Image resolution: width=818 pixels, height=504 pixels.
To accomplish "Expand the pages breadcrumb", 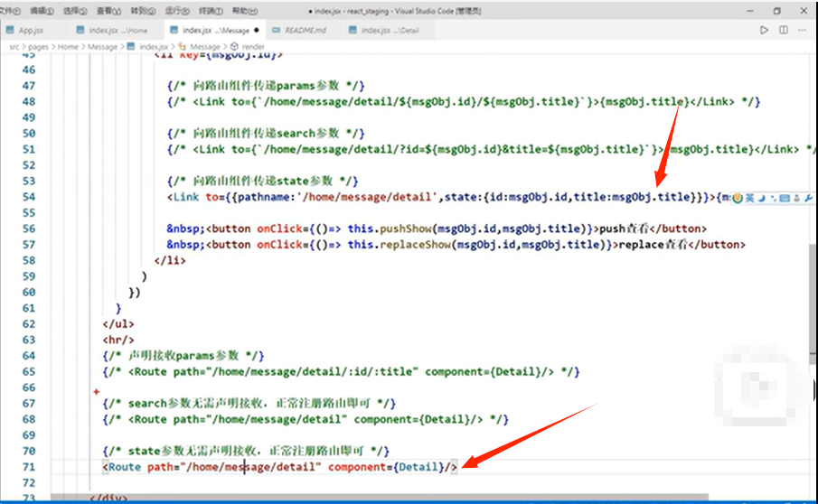I will (x=38, y=46).
